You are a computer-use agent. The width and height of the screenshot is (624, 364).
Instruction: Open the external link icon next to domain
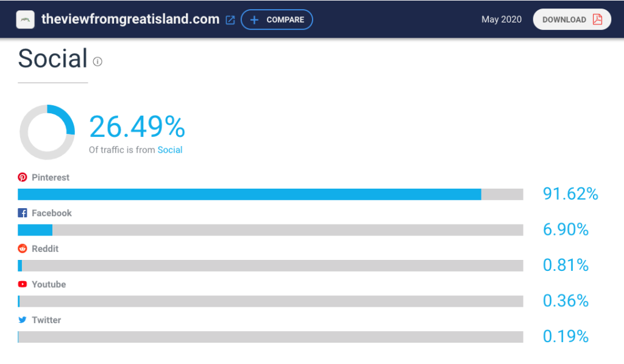coord(230,20)
